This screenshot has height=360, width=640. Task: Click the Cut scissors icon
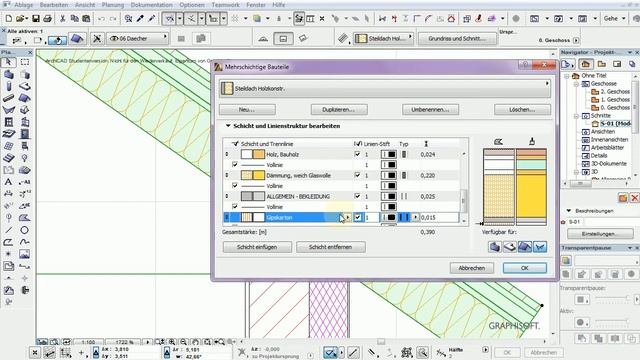click(x=62, y=18)
